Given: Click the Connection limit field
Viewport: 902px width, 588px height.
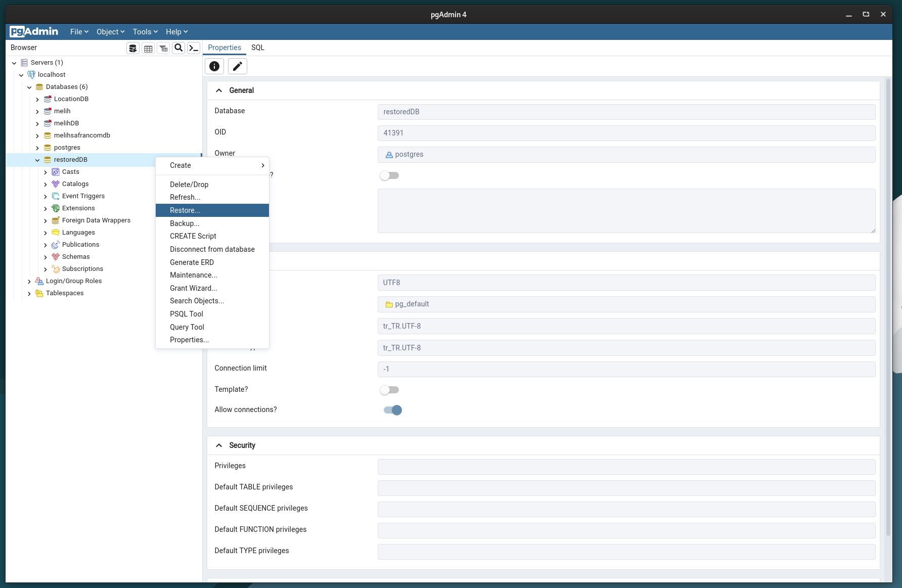Looking at the screenshot, I should coord(626,369).
